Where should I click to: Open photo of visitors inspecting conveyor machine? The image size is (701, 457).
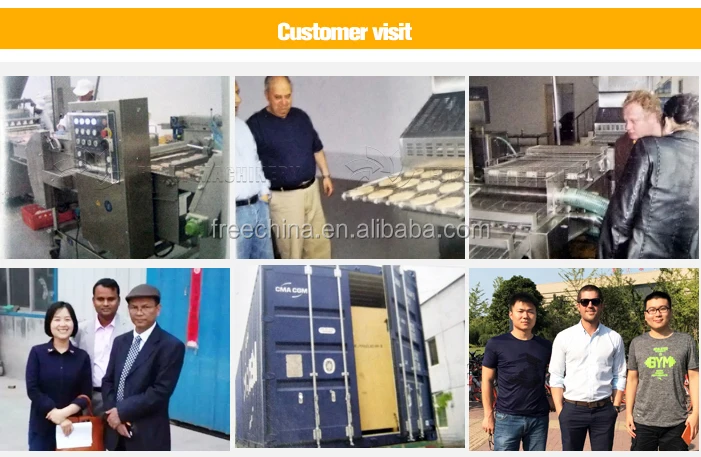(x=583, y=167)
